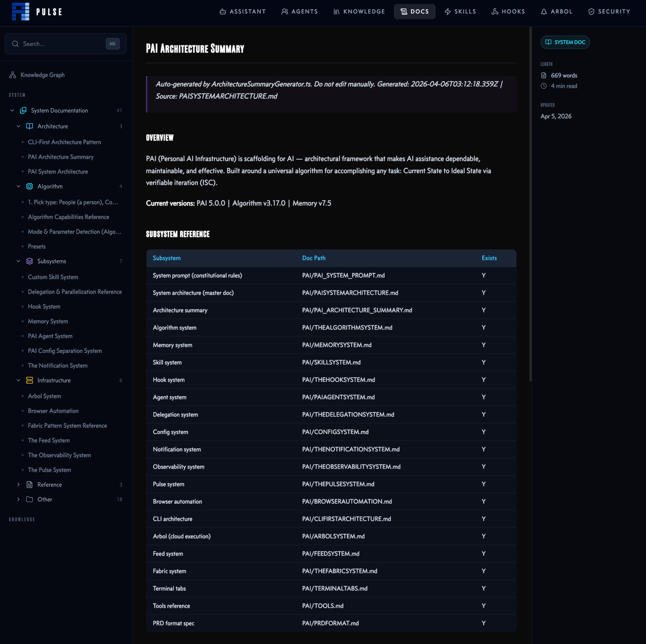Click the Pulse logo icon
Viewport: 646px width, 644px height.
point(20,12)
